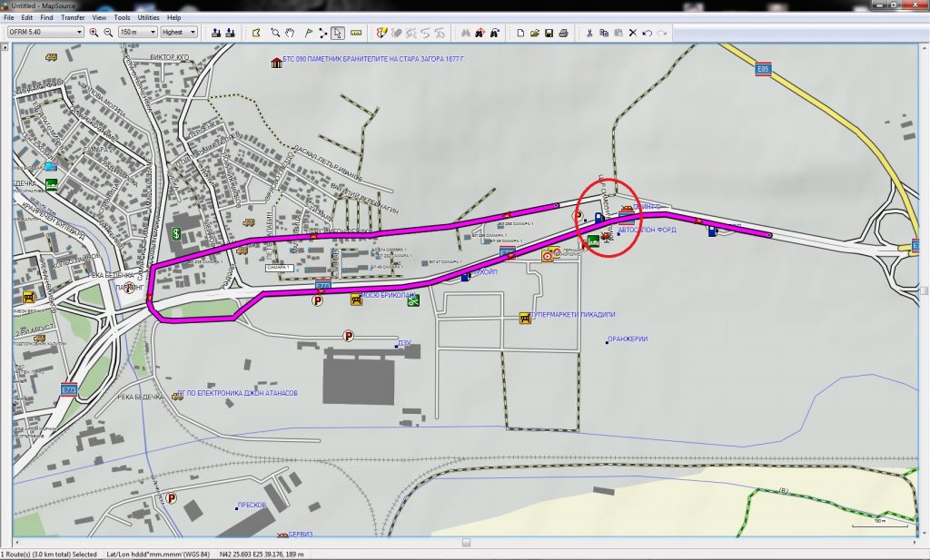Viewport: 930px width, 560px height.
Task: Toggle the arrow Selection tool
Action: click(x=338, y=33)
